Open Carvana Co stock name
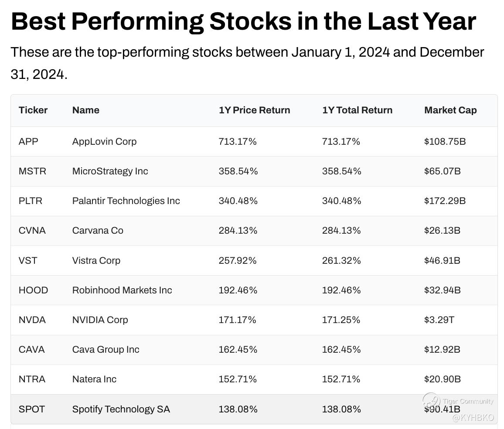Viewport: 504px width, 429px height. (98, 230)
